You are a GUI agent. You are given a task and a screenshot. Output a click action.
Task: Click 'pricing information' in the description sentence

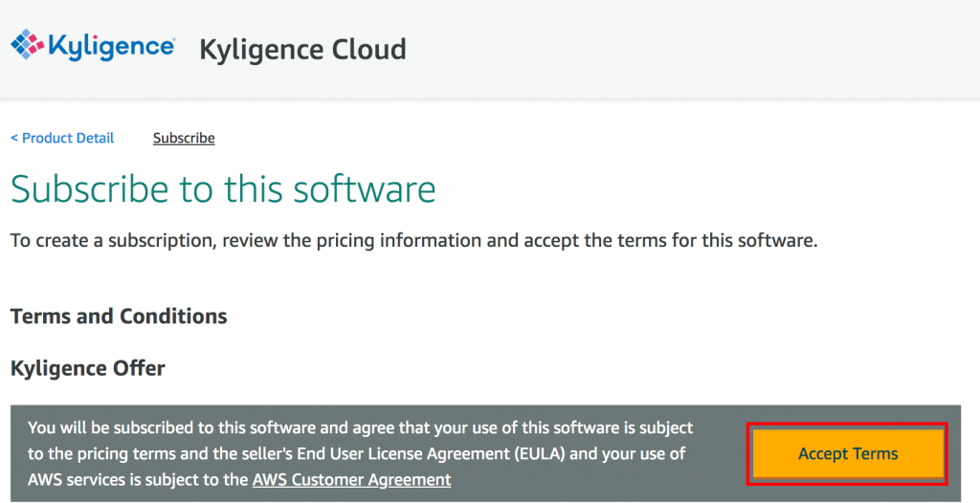pyautogui.click(x=398, y=240)
